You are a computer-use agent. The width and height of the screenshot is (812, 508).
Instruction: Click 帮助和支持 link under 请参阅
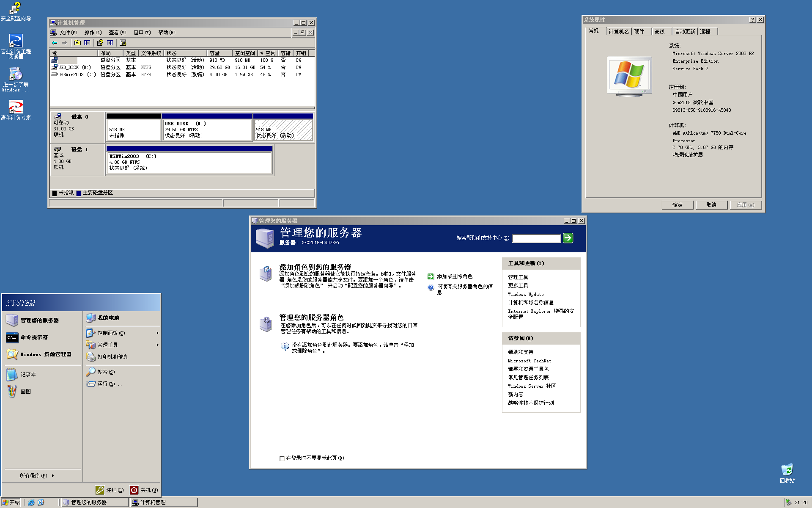point(521,352)
